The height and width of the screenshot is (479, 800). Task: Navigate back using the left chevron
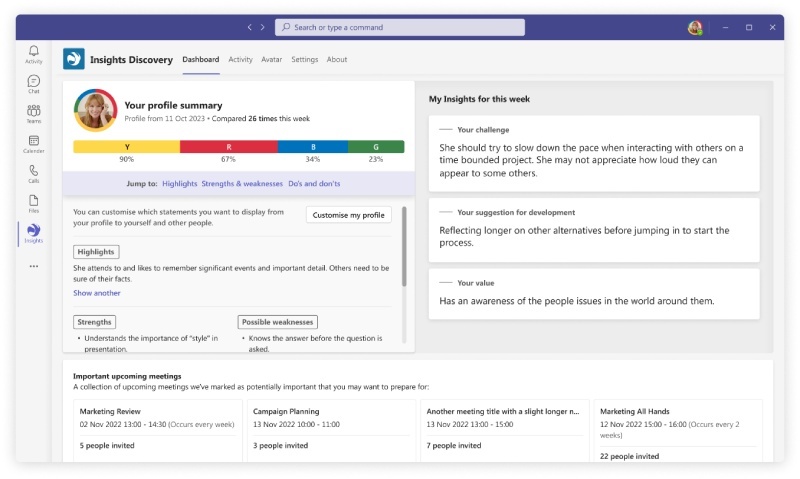click(250, 27)
